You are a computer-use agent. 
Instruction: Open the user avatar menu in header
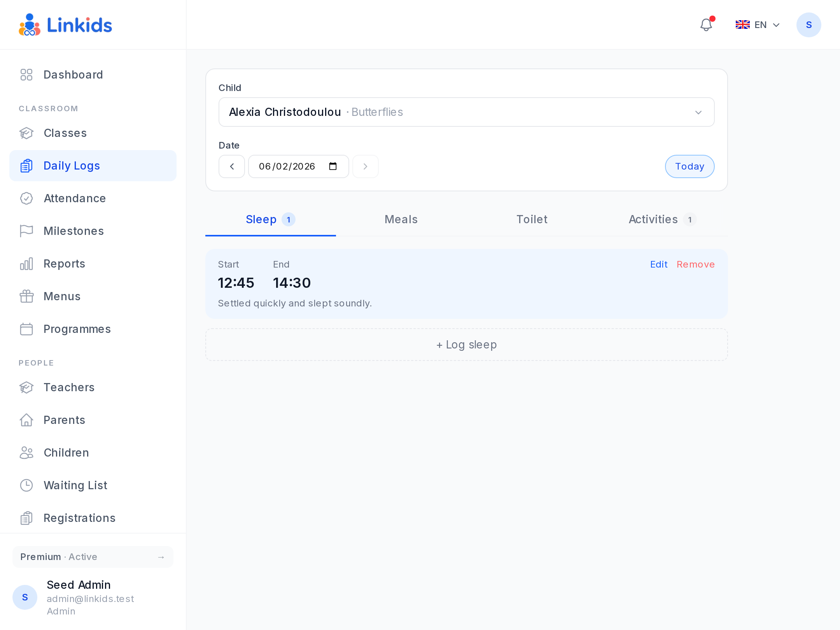809,25
